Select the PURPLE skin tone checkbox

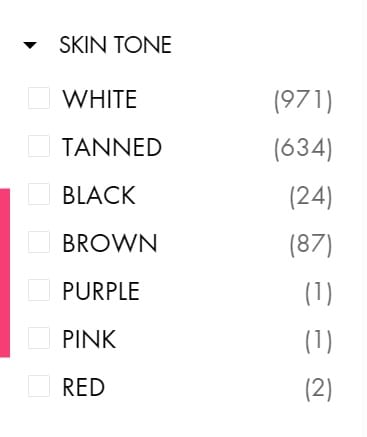[x=39, y=290]
